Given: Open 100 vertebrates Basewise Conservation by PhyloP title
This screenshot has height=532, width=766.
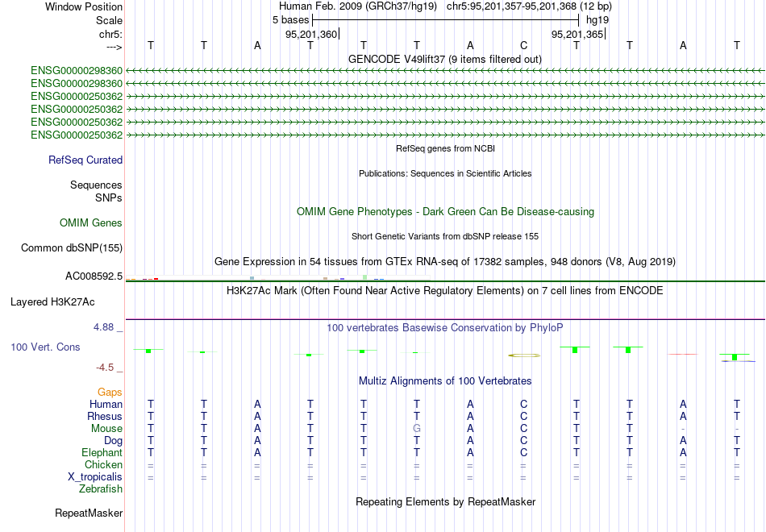Looking at the screenshot, I should (445, 328).
